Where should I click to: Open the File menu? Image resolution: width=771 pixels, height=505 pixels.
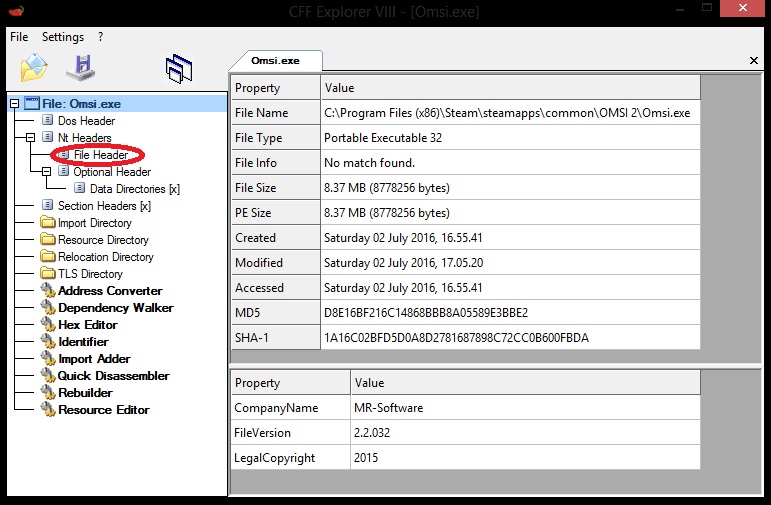19,37
